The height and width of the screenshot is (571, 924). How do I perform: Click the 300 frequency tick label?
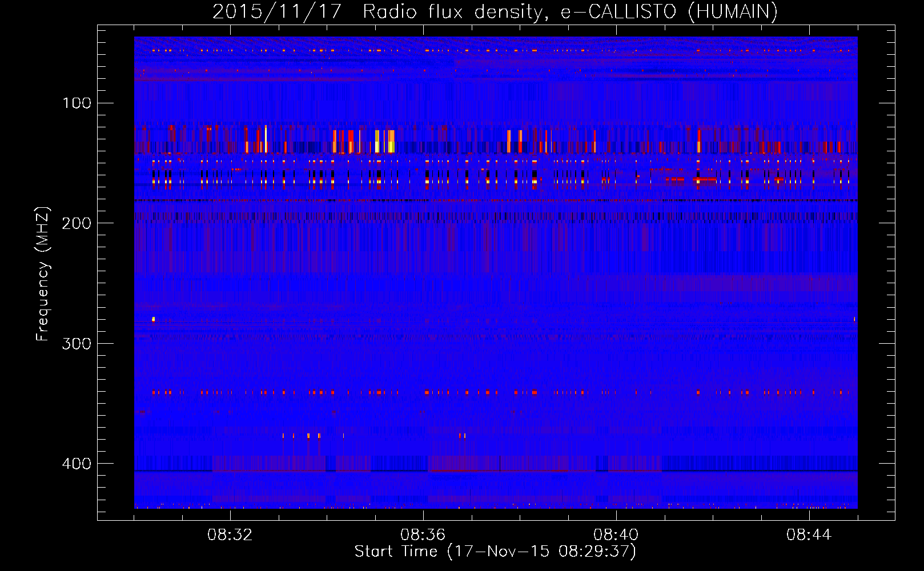tap(77, 343)
